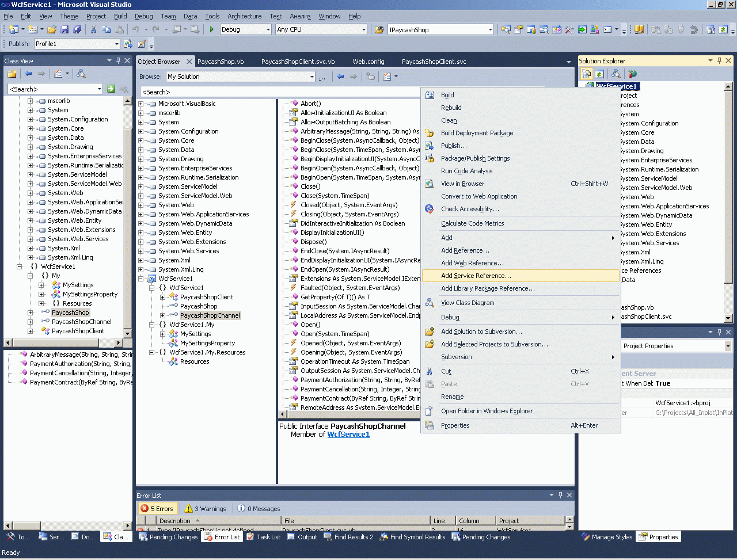The width and height of the screenshot is (737, 560).
Task: Toggle the 5 Errors filter button
Action: (x=157, y=508)
